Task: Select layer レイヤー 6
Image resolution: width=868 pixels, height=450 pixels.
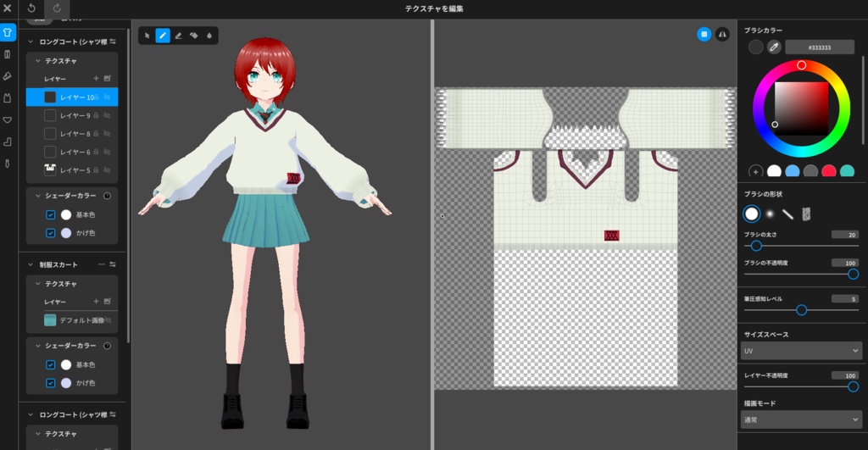Action: coord(72,152)
